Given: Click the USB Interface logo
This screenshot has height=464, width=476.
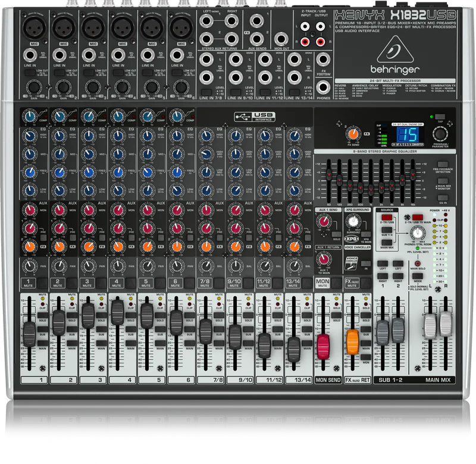Looking at the screenshot, I should click(255, 117).
